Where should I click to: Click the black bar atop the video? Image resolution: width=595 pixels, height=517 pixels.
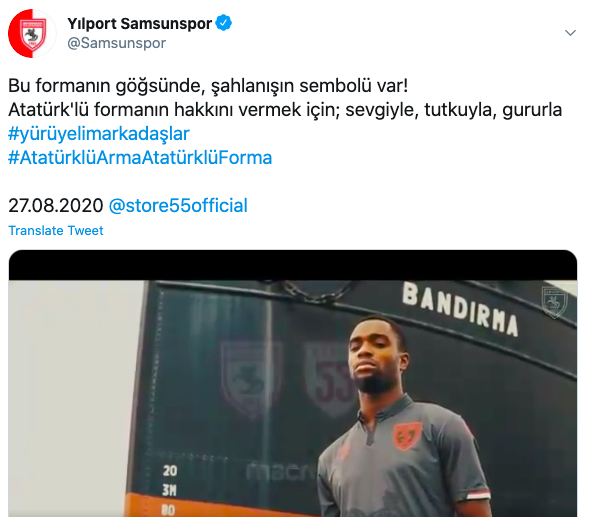[293, 265]
